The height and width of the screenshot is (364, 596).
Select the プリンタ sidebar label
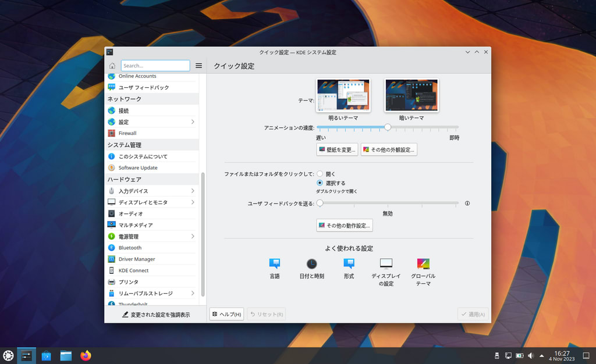[x=129, y=282]
